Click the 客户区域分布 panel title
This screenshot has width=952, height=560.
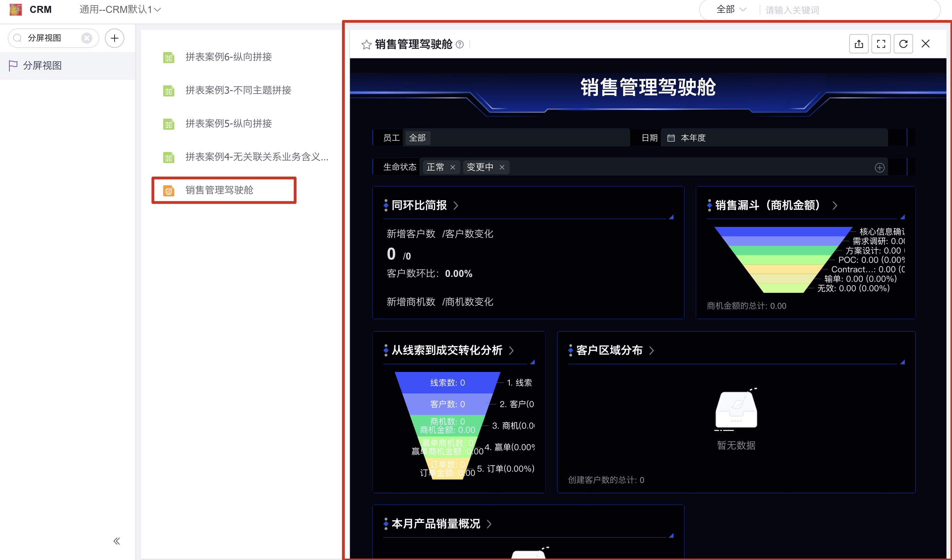click(x=609, y=350)
